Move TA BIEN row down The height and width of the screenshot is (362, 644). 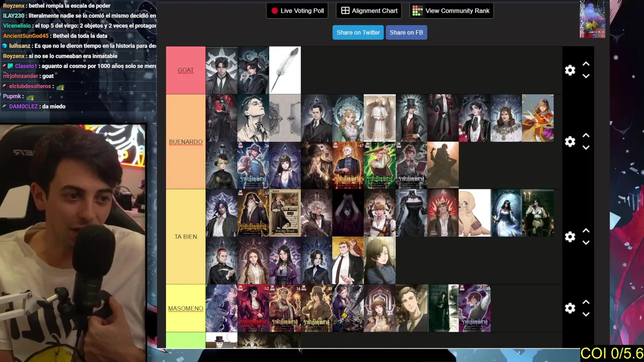586,242
